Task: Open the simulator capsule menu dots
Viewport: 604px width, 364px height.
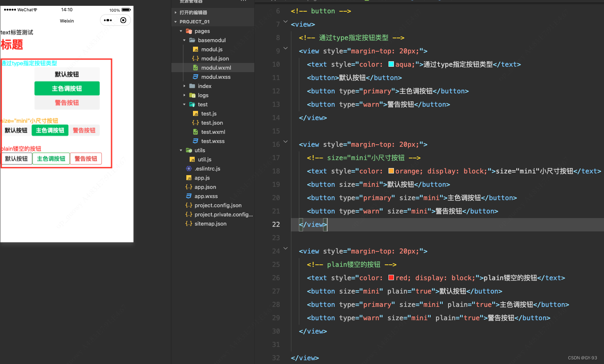Action: coord(108,20)
